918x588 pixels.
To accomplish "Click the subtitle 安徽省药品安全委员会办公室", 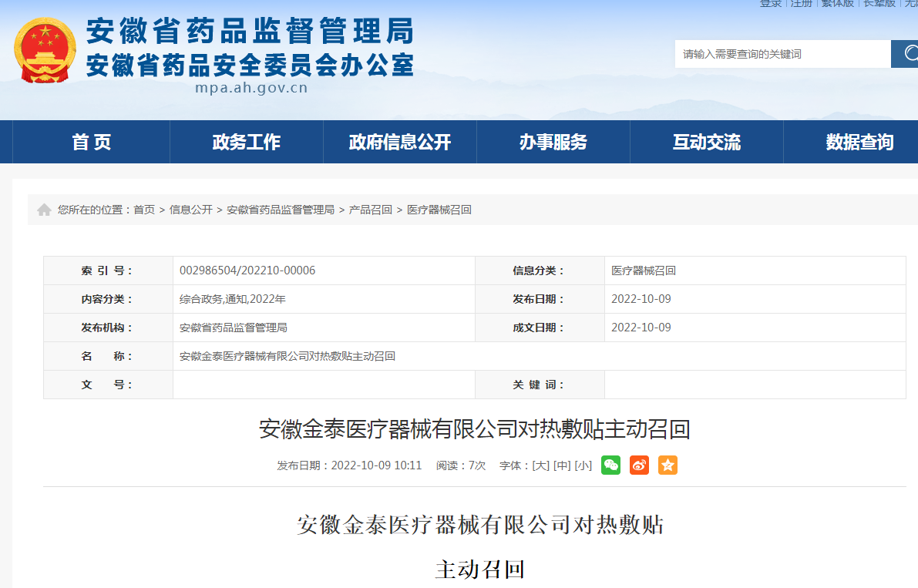I will (x=250, y=65).
